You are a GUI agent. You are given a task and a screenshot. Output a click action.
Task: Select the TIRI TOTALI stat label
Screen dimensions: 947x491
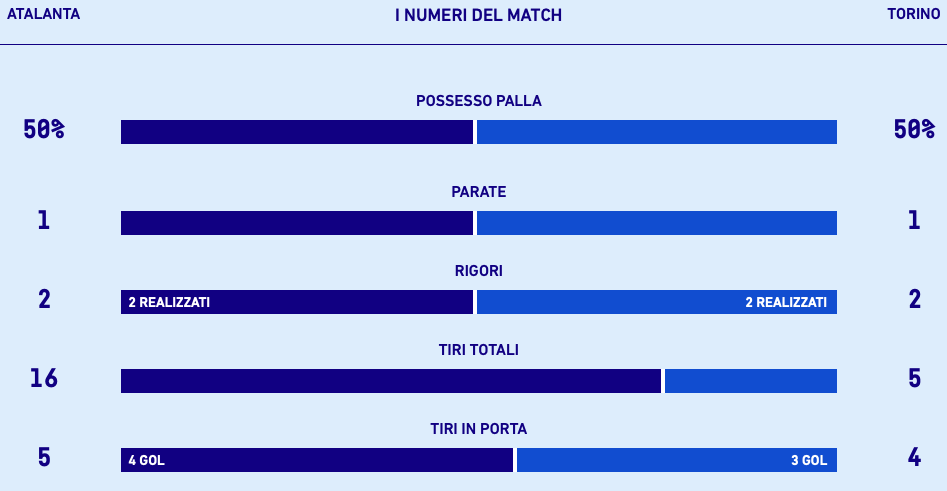click(478, 350)
